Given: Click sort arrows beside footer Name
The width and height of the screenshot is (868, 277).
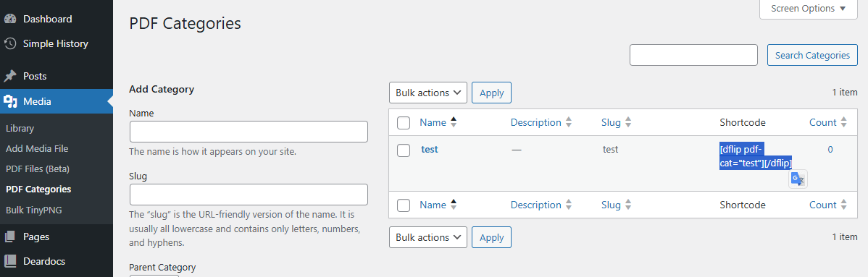Looking at the screenshot, I should click(454, 205).
